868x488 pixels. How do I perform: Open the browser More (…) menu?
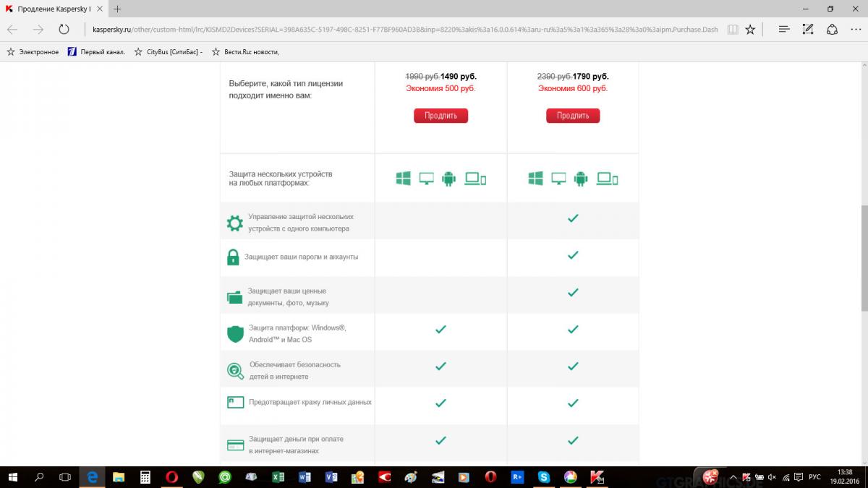click(857, 30)
